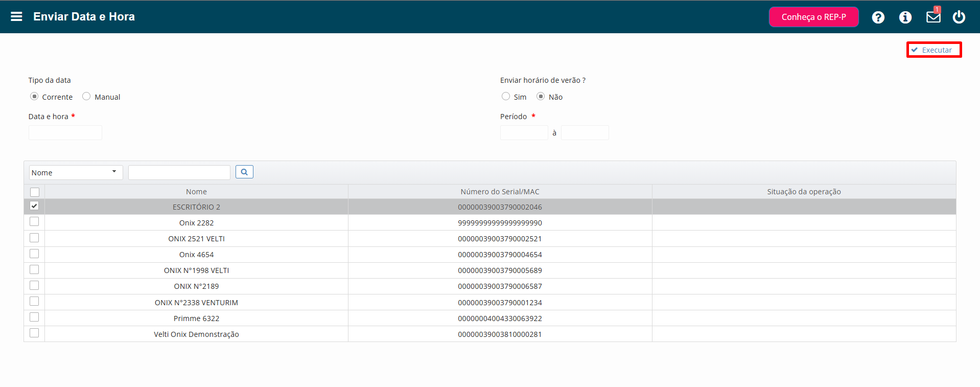Focus the Período end date field
Image resolution: width=980 pixels, height=387 pixels.
click(x=585, y=133)
